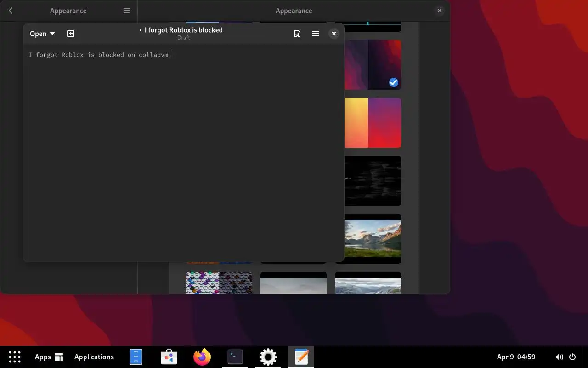588x368 pixels.
Task: Switch to Text Editor in dock
Action: (301, 357)
